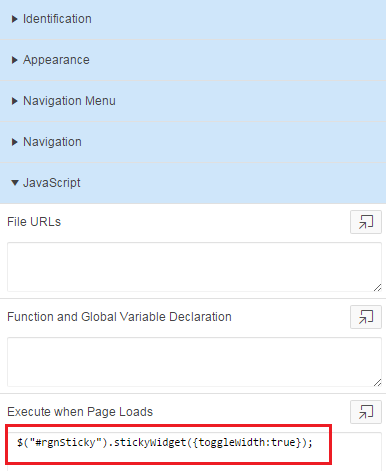Select the Navigation group header
Image resolution: width=386 pixels, height=471 pixels.
[x=193, y=142]
